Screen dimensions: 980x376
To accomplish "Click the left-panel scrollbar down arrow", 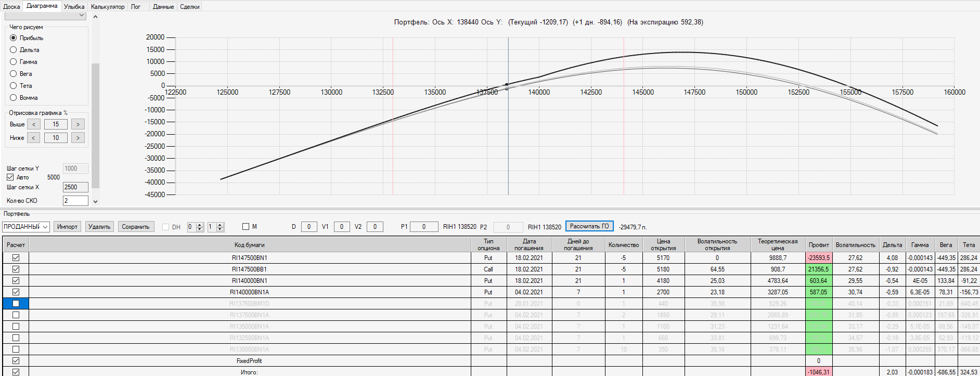I will [95, 202].
